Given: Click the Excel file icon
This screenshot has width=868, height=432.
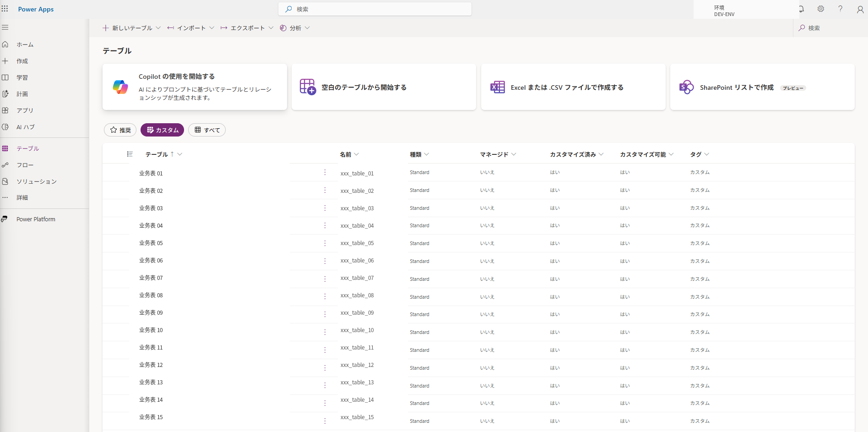Looking at the screenshot, I should click(x=497, y=87).
